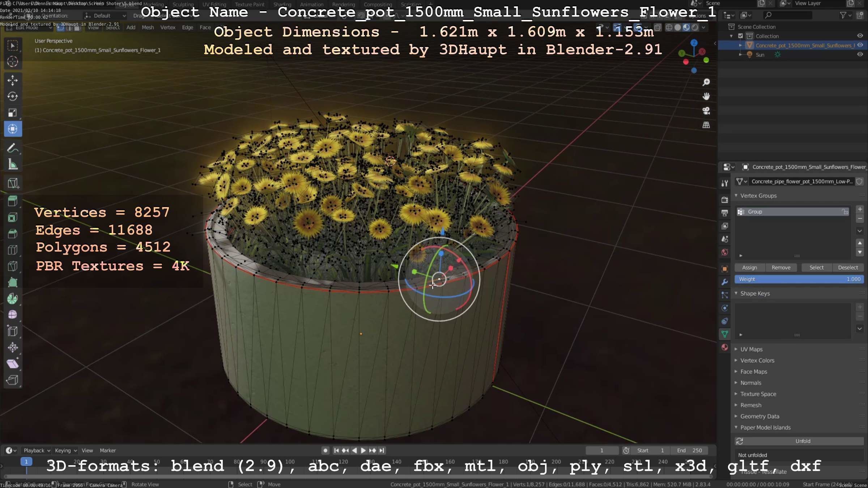Open the Edge menu in viewport header

point(187,27)
